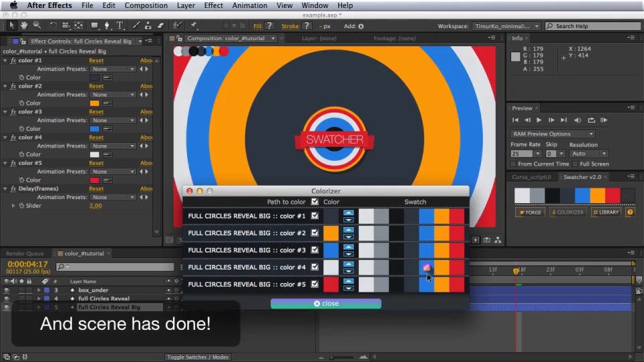The image size is (644, 362).
Task: Reset the color #4 effect
Action: tap(96, 137)
